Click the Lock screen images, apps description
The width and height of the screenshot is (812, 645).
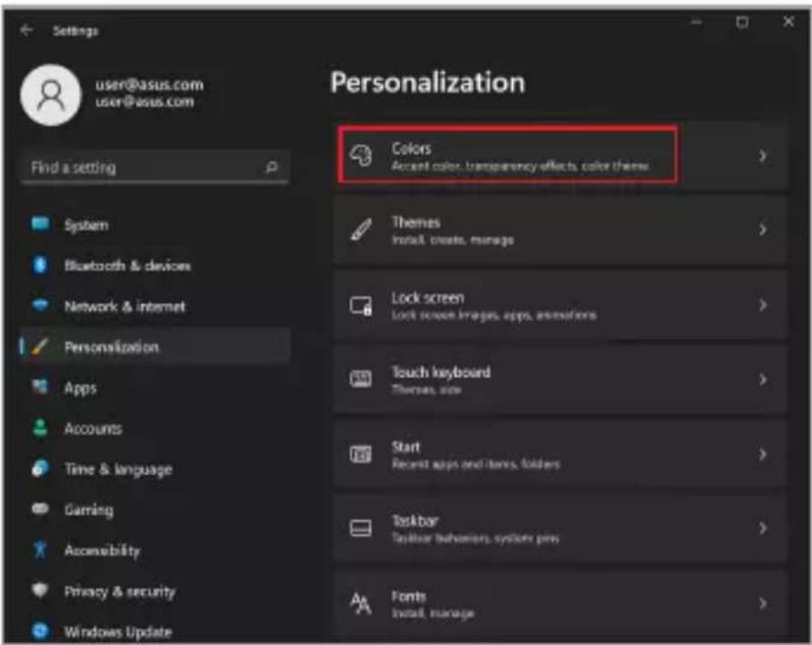494,315
